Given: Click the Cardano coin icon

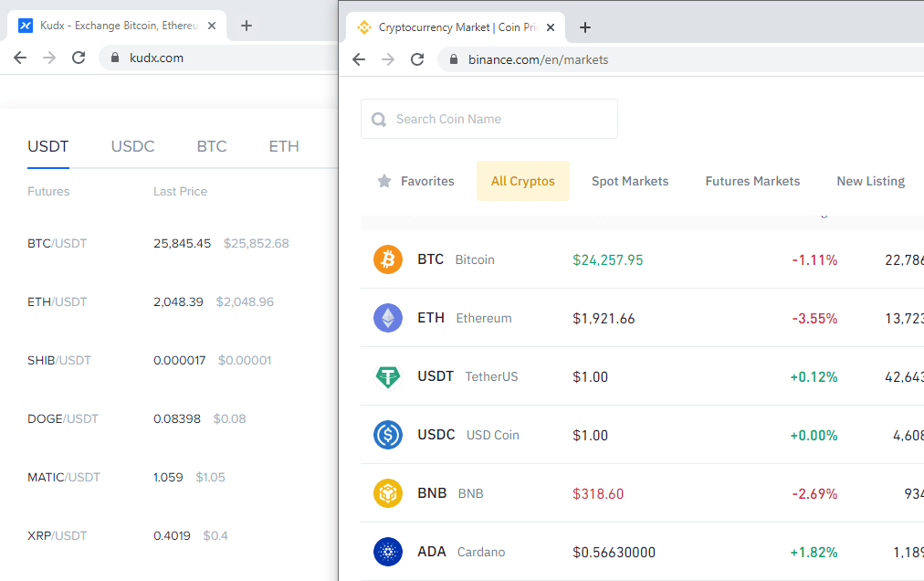Looking at the screenshot, I should click(x=387, y=552).
